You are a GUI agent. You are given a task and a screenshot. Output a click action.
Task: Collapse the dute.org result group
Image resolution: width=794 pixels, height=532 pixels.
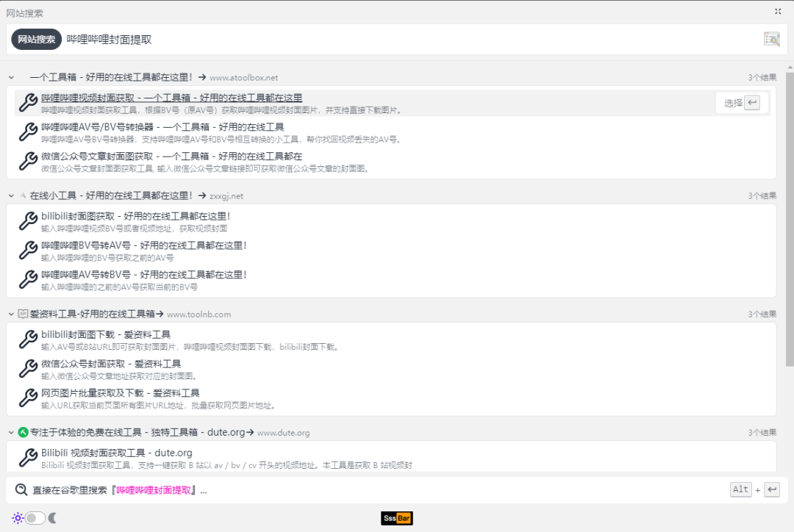[x=11, y=433]
